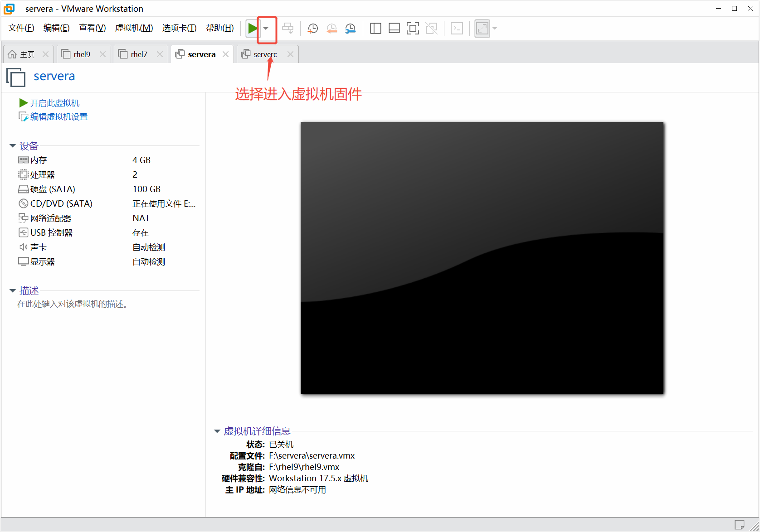Close the servera tab

point(225,54)
